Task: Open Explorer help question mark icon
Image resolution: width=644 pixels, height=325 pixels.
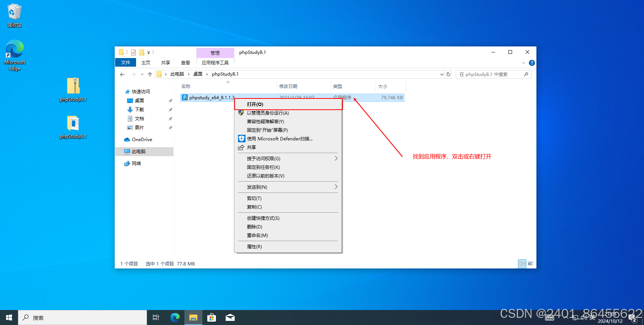Action: tap(532, 63)
